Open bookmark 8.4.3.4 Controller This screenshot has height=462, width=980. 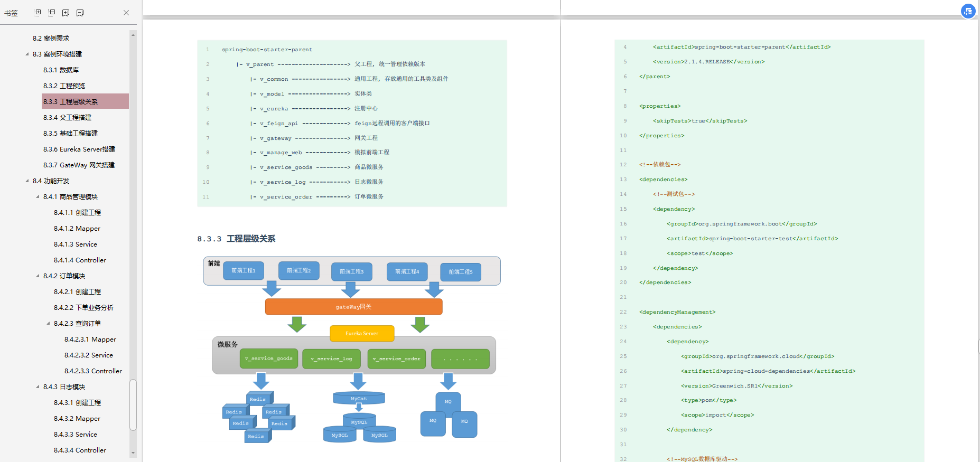80,450
